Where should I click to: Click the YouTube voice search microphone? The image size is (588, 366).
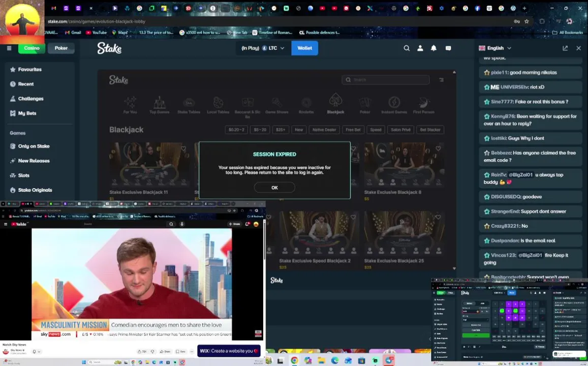click(182, 224)
